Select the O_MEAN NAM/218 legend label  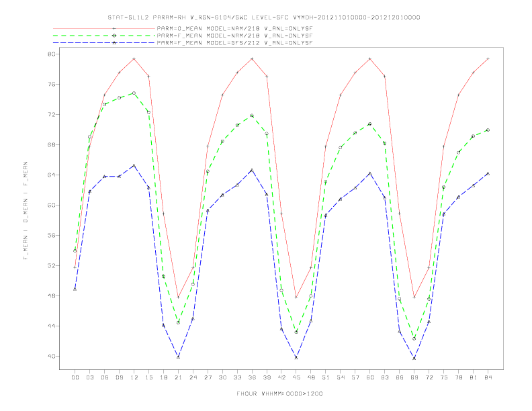point(234,29)
